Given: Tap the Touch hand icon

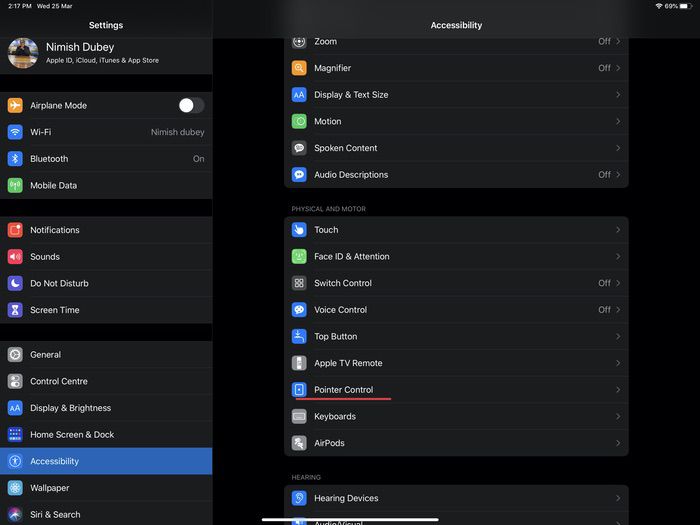Looking at the screenshot, I should coord(299,230).
